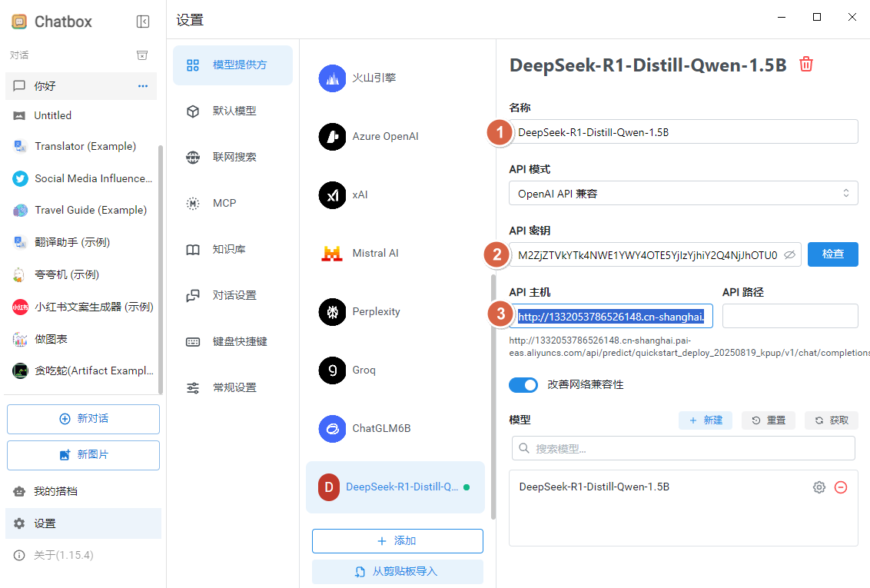Click the 新图片 button

tap(83, 455)
